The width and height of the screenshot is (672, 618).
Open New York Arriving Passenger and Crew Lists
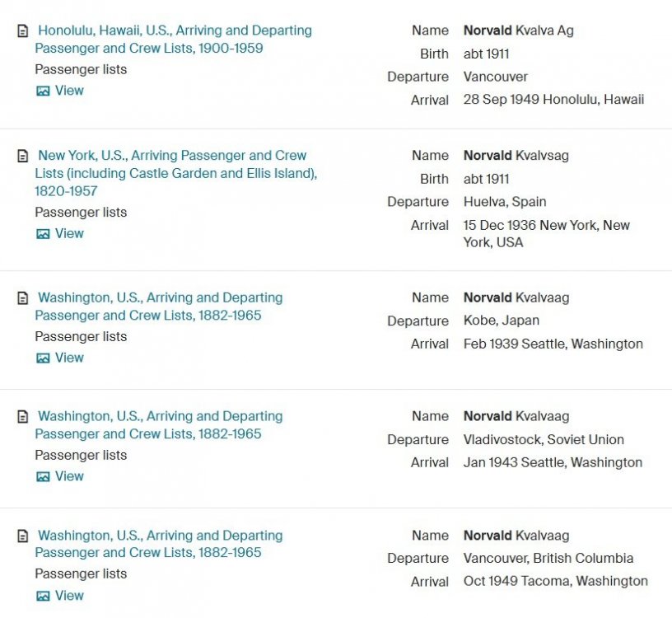175,173
